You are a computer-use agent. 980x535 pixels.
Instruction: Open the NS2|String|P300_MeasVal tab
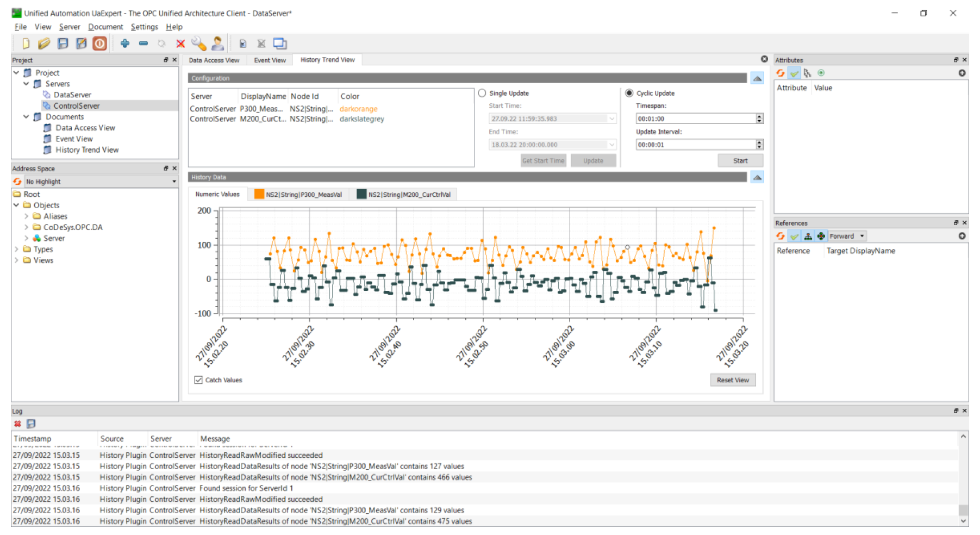point(298,194)
